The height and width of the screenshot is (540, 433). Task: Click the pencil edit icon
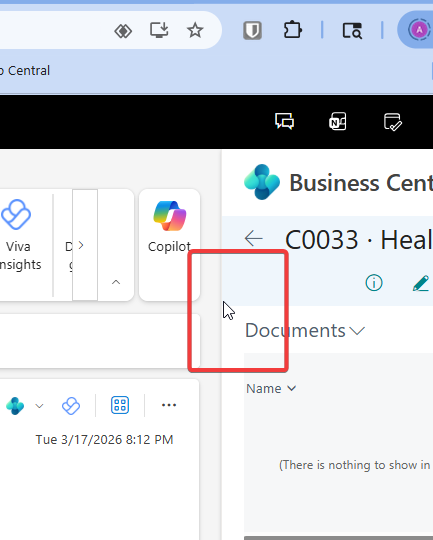[421, 283]
